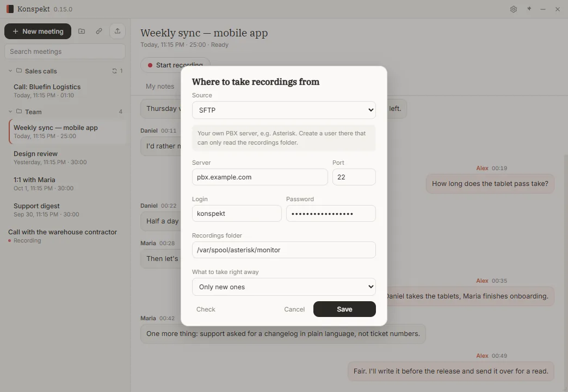Open settings via the gear icon
Screen dimensions: 568x392
(513, 9)
